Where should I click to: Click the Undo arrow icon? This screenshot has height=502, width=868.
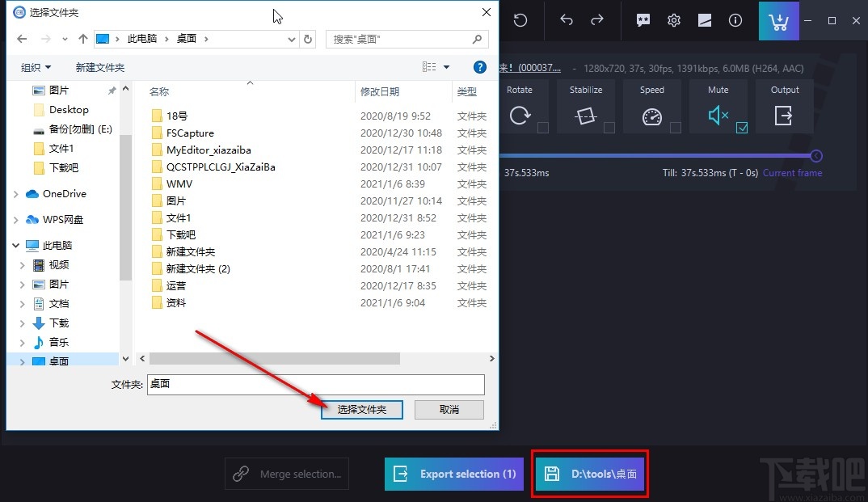tap(566, 20)
